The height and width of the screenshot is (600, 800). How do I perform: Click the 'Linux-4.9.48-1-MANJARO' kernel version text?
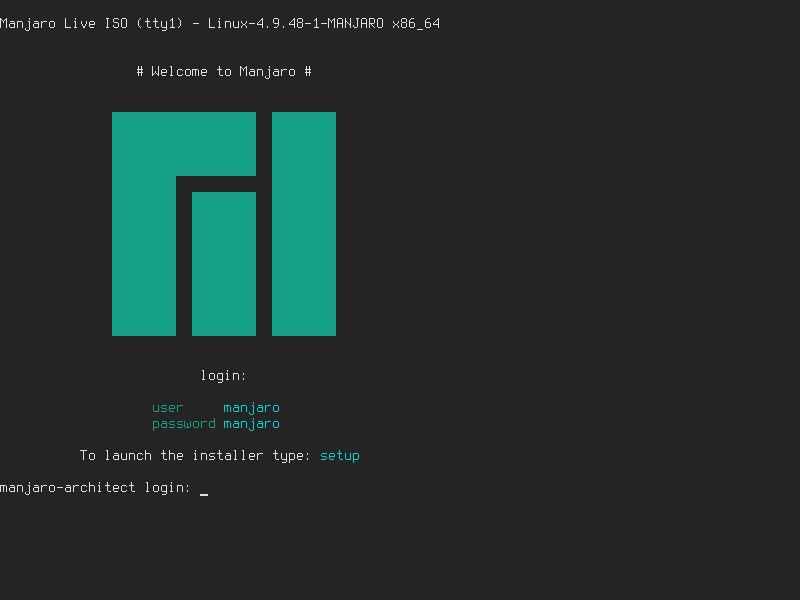coord(296,24)
